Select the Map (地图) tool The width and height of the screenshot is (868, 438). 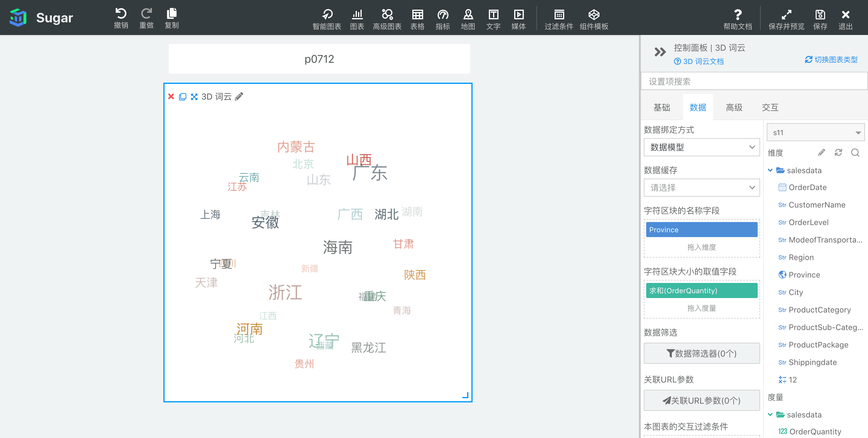pyautogui.click(x=468, y=19)
